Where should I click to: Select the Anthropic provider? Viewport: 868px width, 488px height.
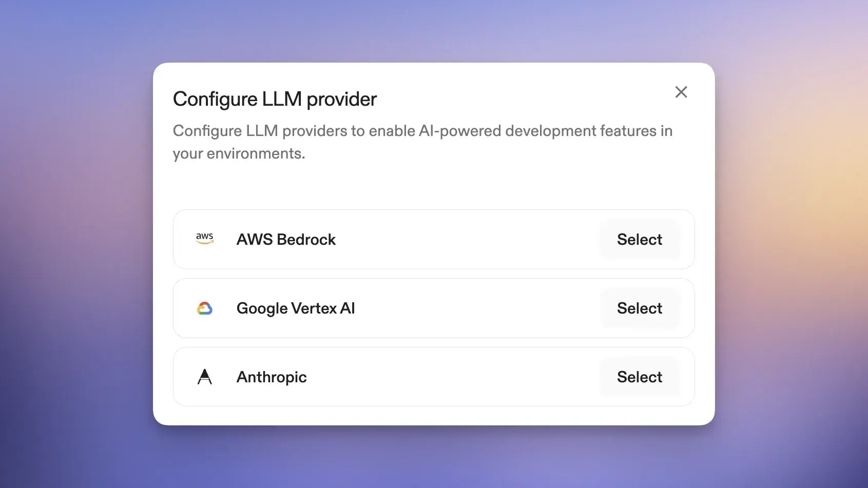[640, 377]
